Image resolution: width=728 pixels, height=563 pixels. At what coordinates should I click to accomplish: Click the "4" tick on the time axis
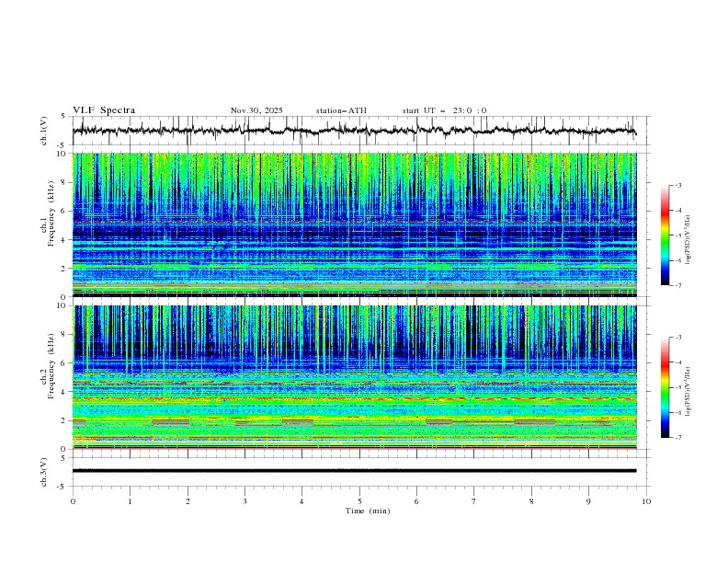tap(301, 501)
